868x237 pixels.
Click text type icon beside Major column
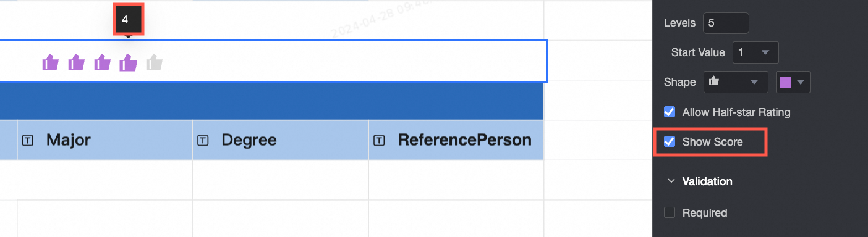point(28,141)
